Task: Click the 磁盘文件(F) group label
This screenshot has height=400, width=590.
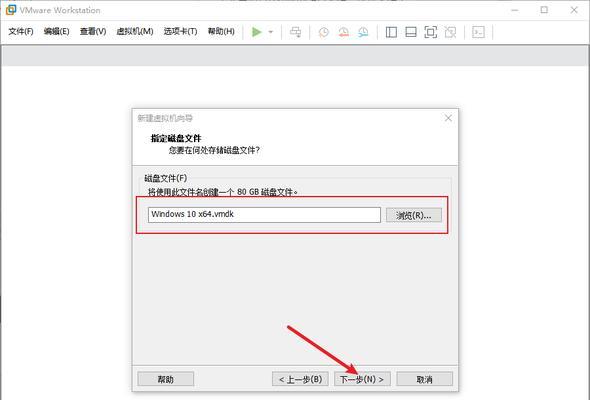Action: click(166, 178)
